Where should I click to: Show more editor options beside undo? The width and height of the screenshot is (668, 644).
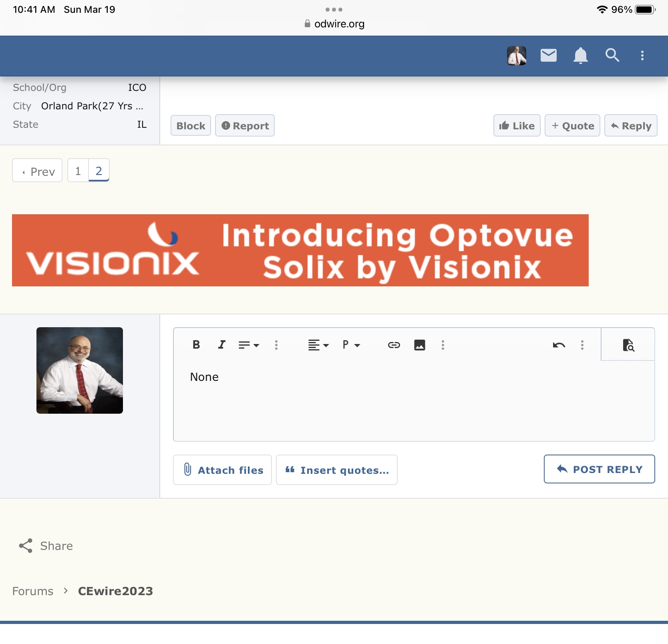(x=582, y=345)
